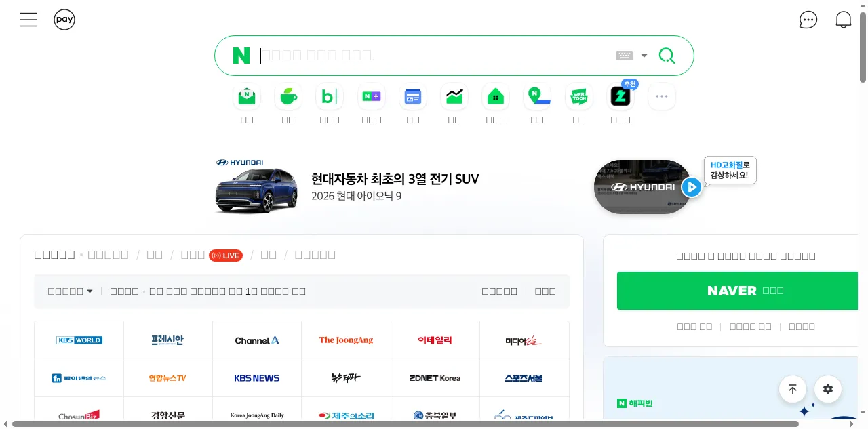The width and height of the screenshot is (868, 429).
Task: Open the on-screen keyboard icon
Action: (625, 56)
